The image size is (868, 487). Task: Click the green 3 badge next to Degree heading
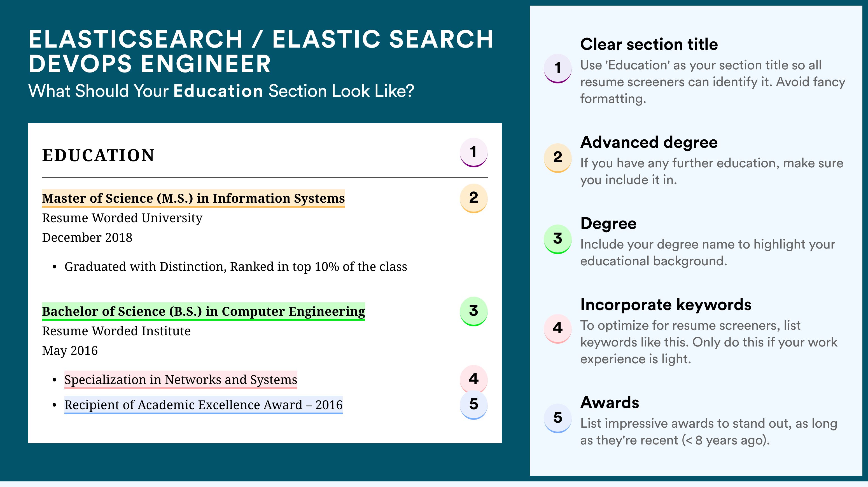[x=558, y=239]
